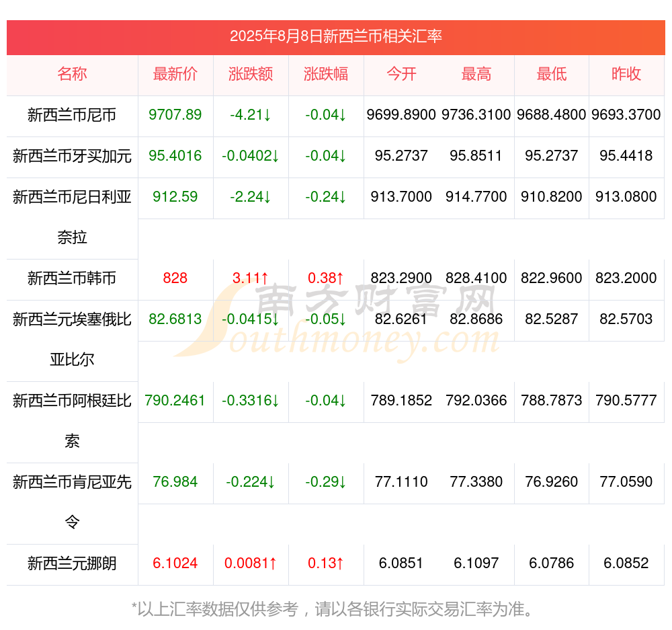The image size is (672, 630).
Task: Click latest price 790.2461
Action: (175, 400)
